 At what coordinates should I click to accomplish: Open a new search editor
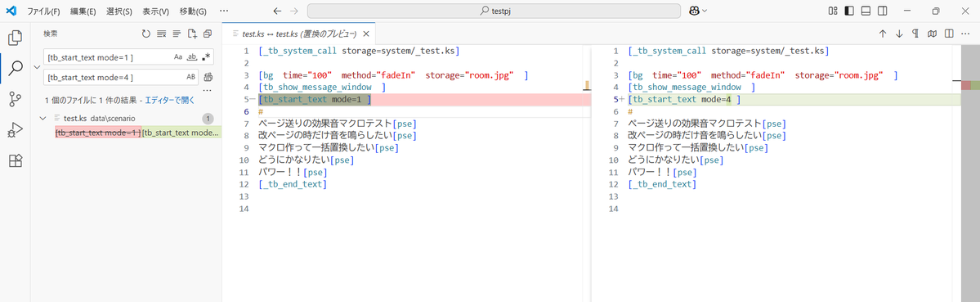192,34
